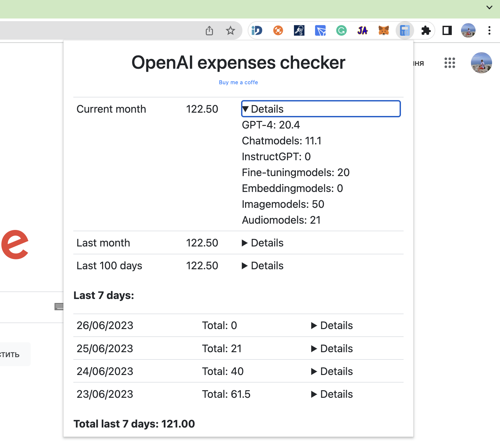Click the Total: 21 cell
This screenshot has width=500, height=448.
click(222, 349)
